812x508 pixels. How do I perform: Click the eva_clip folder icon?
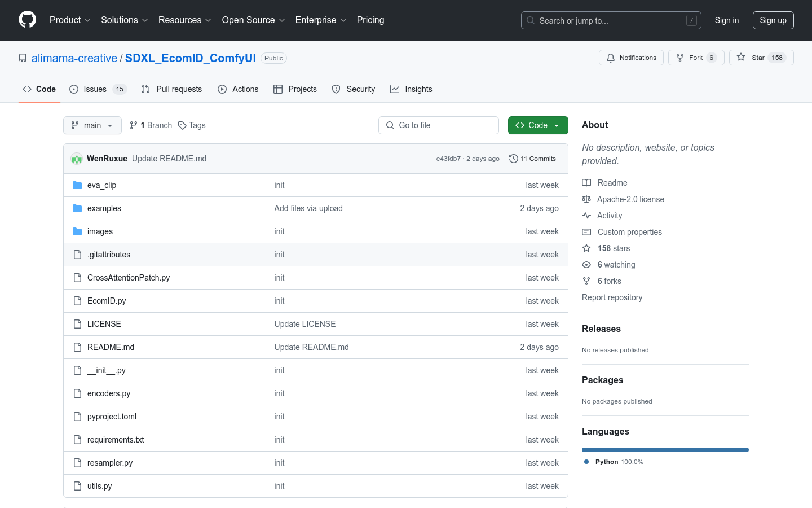coord(77,185)
